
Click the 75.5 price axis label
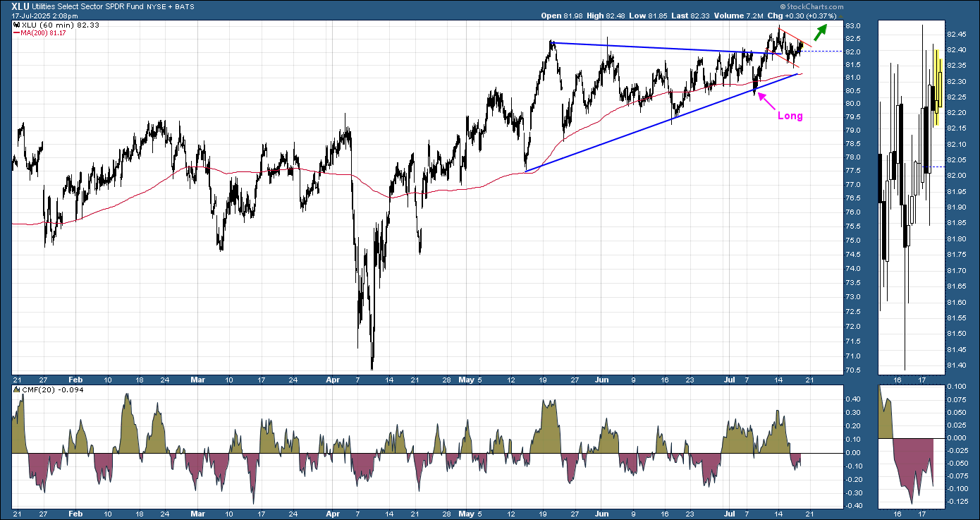[855, 226]
